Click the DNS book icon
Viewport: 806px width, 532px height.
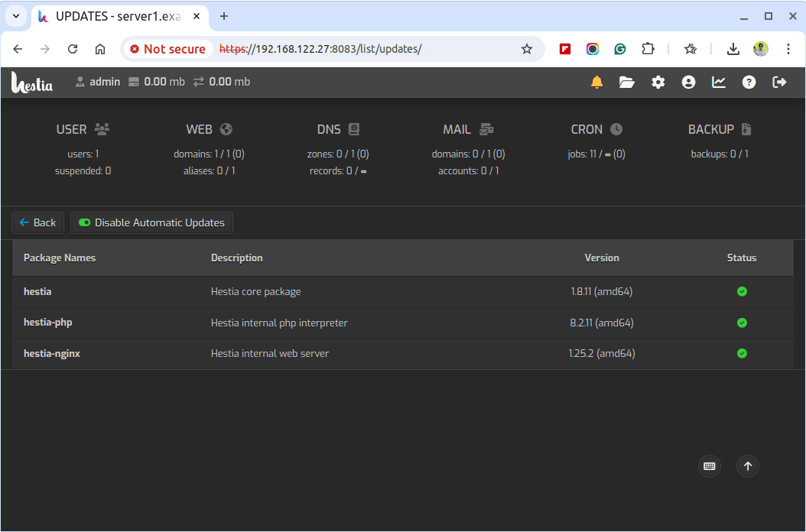(353, 129)
